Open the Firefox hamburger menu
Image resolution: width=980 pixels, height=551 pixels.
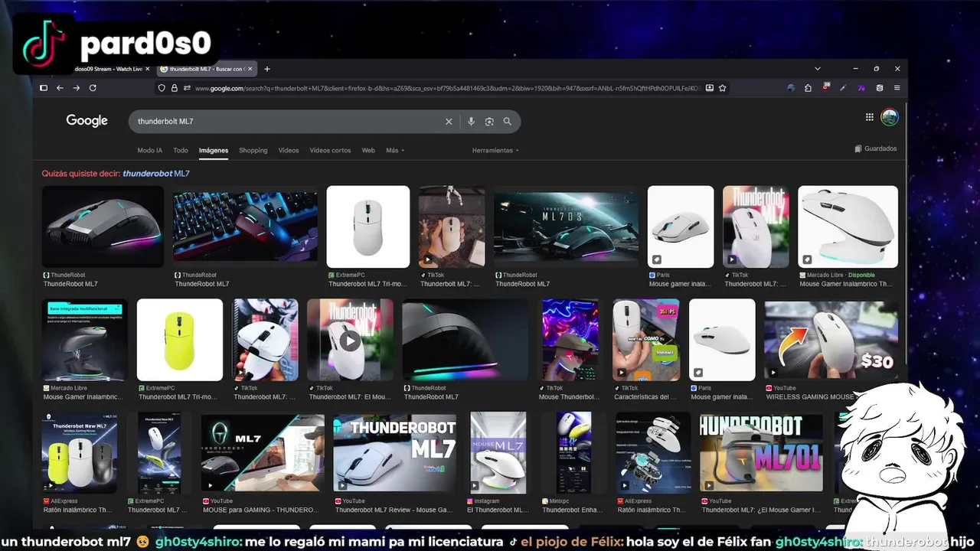tap(897, 88)
